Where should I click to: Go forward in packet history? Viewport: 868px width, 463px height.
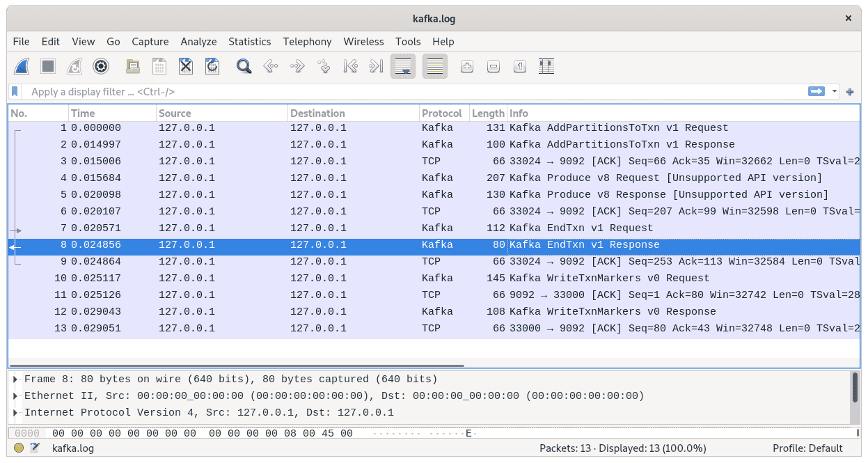tap(297, 66)
